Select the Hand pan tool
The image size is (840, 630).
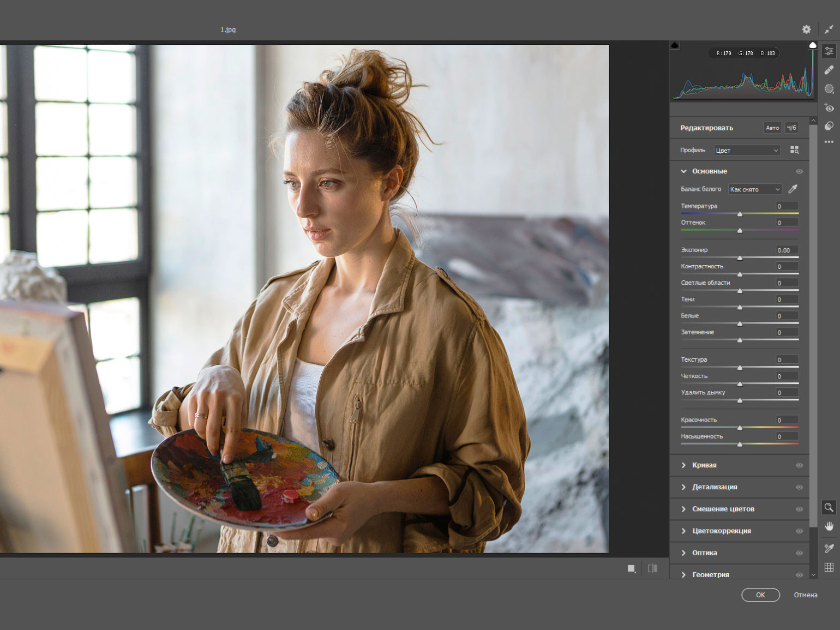(829, 526)
